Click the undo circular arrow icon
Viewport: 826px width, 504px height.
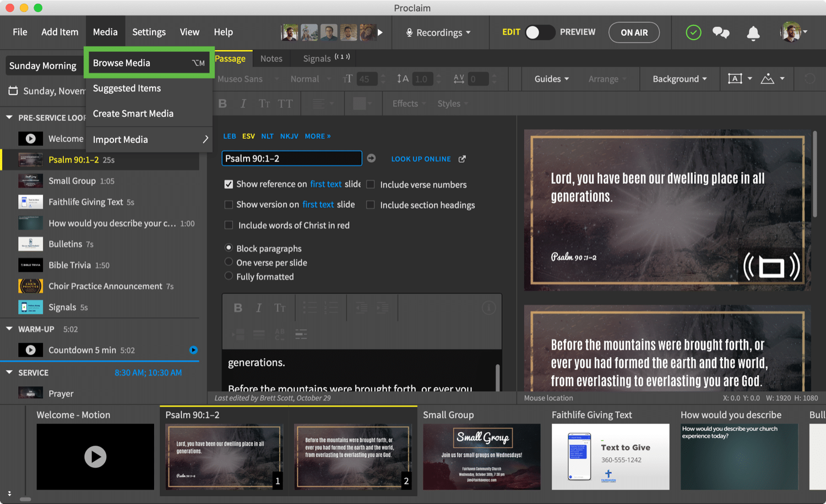[x=809, y=79]
